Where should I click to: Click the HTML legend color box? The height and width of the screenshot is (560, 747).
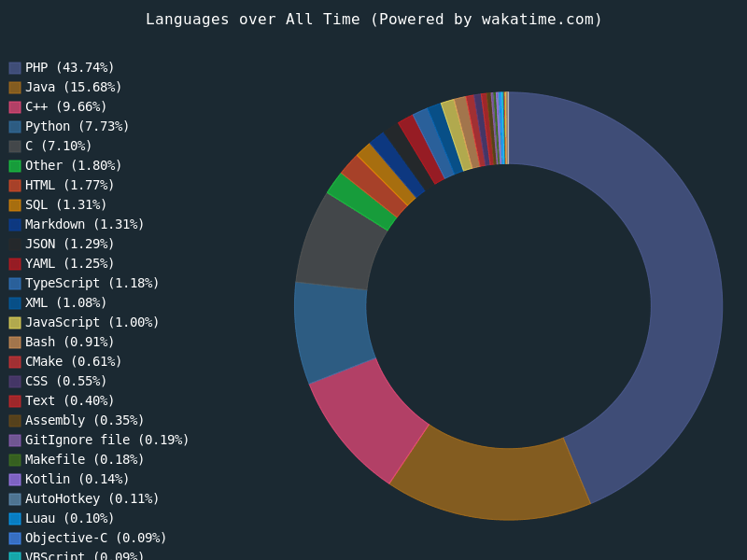15,186
